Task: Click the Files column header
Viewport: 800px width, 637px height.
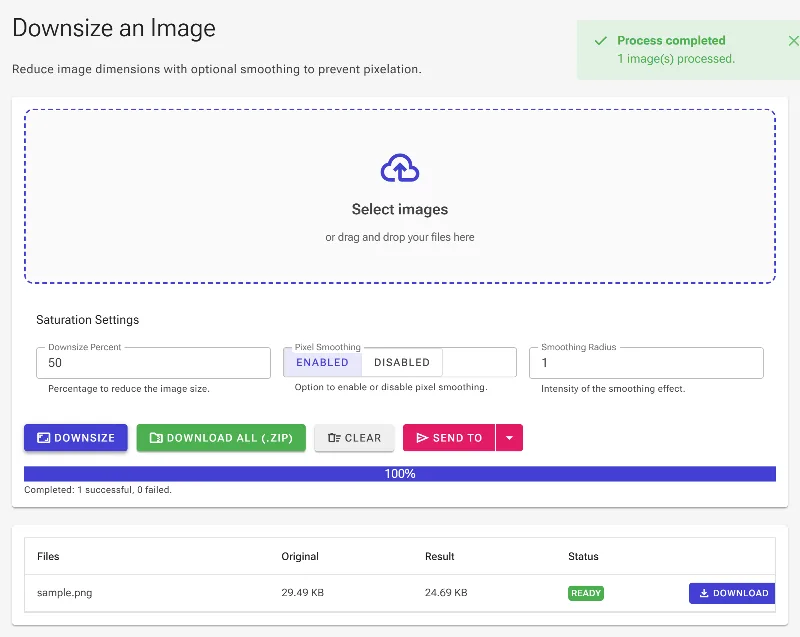Action: click(x=48, y=556)
